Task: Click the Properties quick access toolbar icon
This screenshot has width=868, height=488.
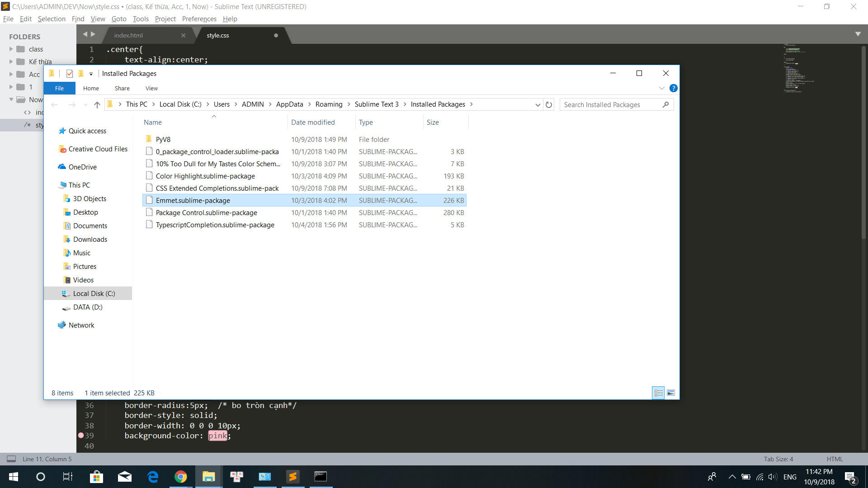Action: [69, 74]
